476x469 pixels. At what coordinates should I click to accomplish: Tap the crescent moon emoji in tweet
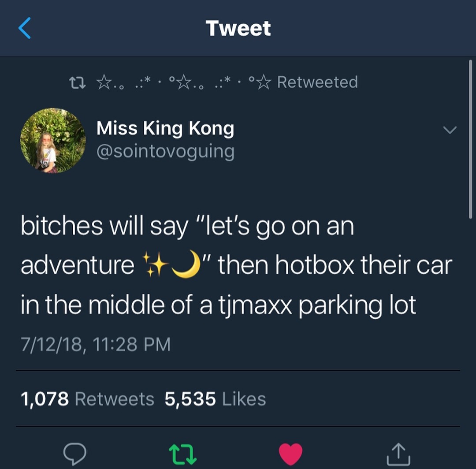(x=186, y=264)
